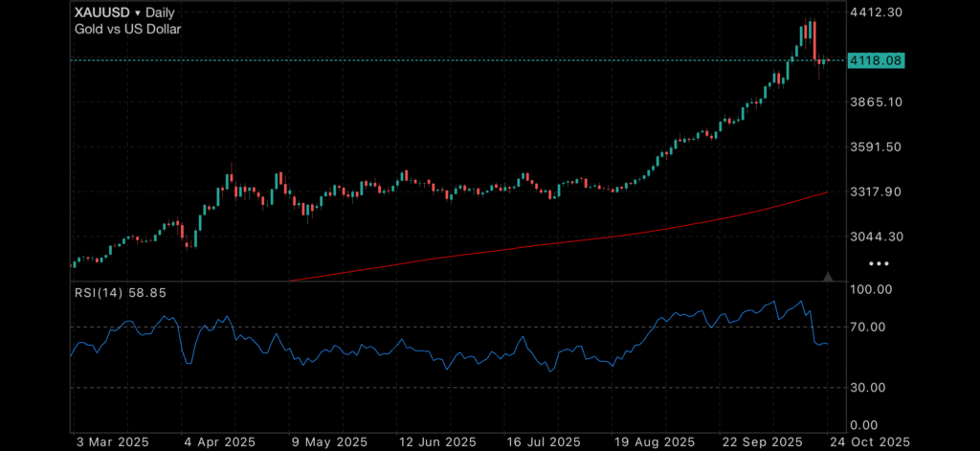Click the 70.00 overbought level on the RSI scale
This screenshot has width=980, height=451.
pyautogui.click(x=871, y=327)
